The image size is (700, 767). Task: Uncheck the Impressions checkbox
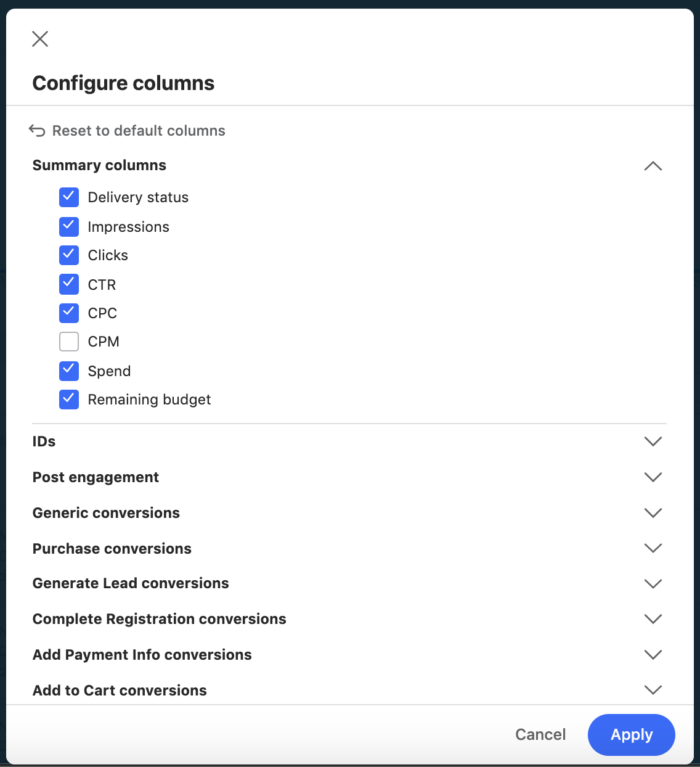69,227
